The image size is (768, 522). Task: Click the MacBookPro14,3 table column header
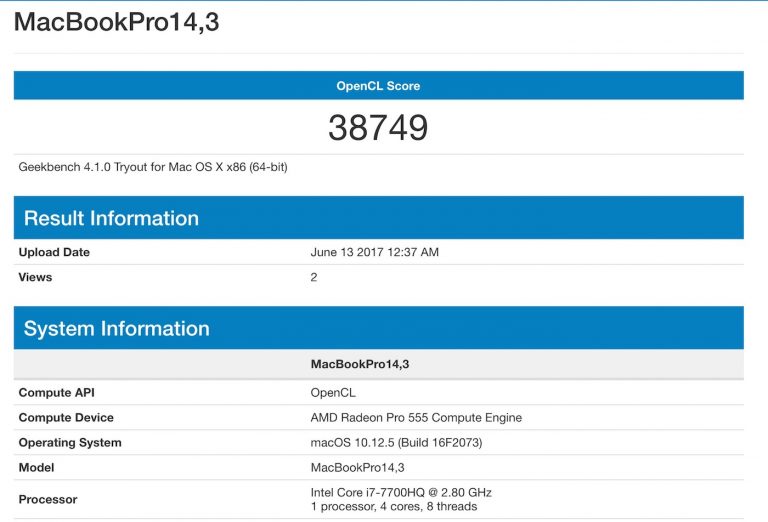click(x=360, y=364)
